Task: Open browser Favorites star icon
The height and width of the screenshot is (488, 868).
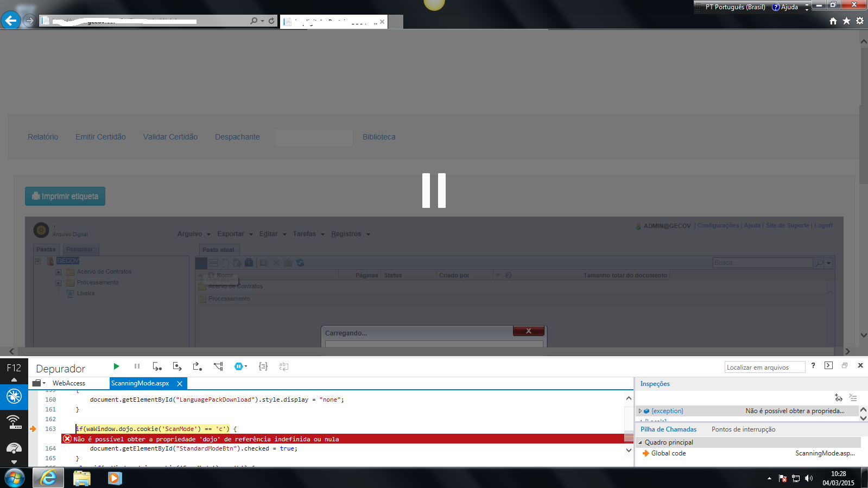Action: [x=846, y=21]
